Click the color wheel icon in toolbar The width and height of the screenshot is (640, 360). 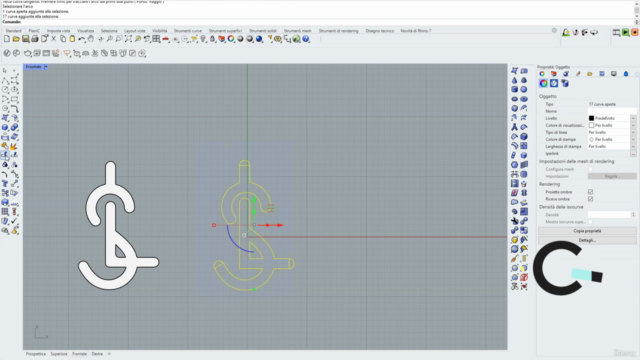(231, 39)
